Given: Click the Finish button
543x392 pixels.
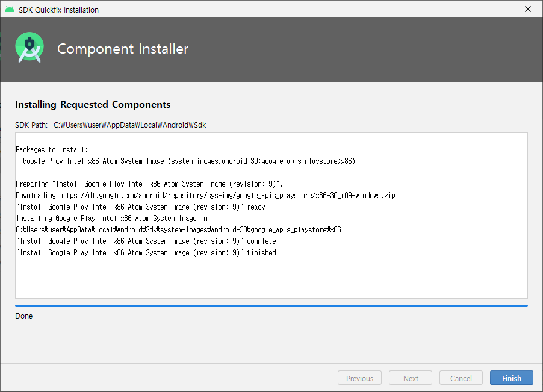Looking at the screenshot, I should 511,378.
